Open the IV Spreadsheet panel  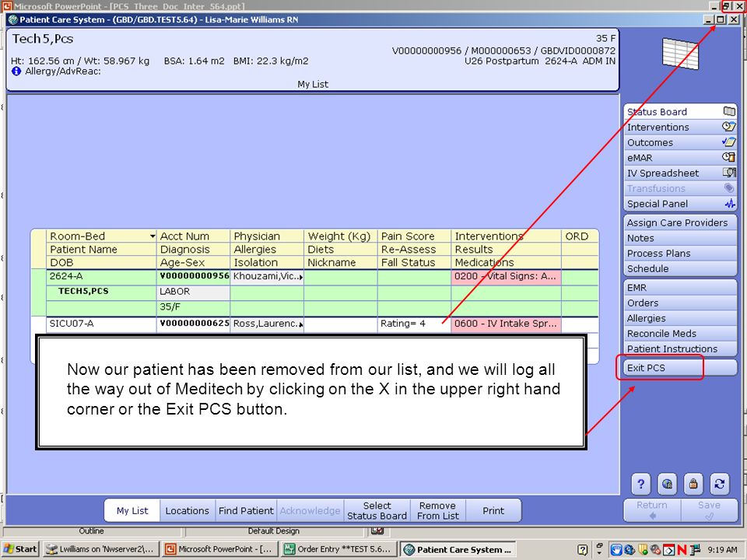[x=680, y=173]
